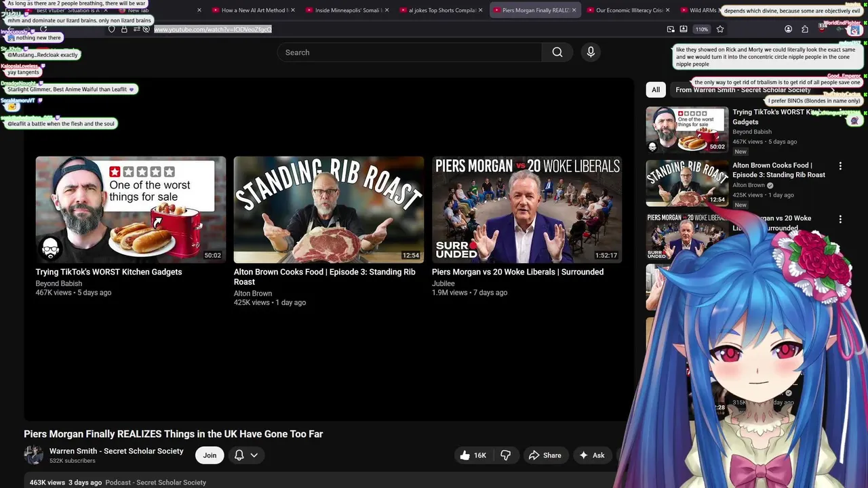The height and width of the screenshot is (488, 868).
Task: Click the '532K subscribers' text
Action: coord(73,461)
